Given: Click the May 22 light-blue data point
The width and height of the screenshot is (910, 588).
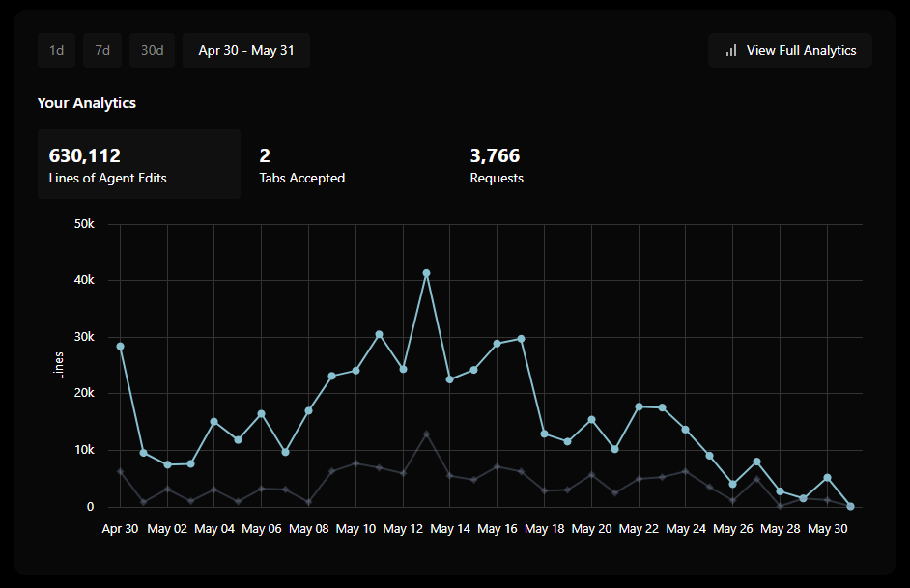Looking at the screenshot, I should pos(639,406).
